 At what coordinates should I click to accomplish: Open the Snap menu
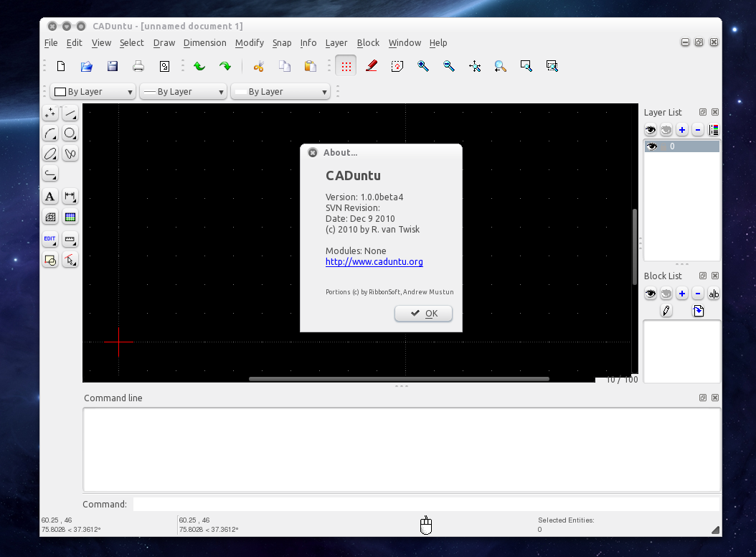click(x=281, y=43)
